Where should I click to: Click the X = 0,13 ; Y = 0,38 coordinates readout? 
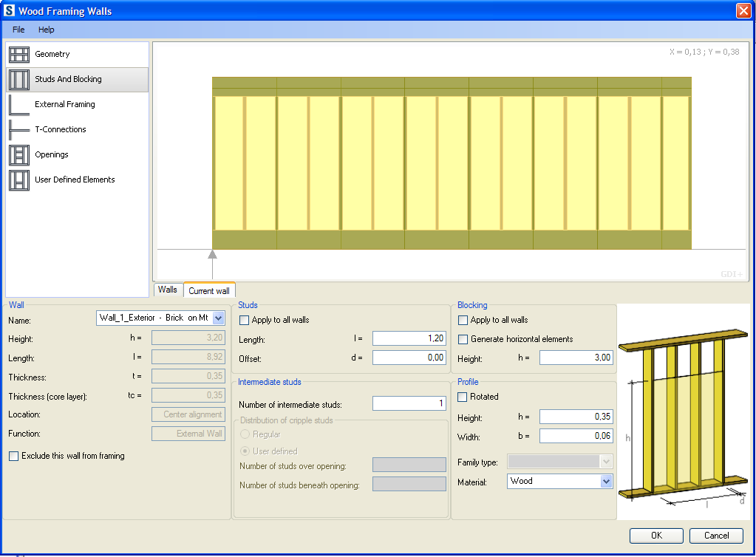(704, 52)
